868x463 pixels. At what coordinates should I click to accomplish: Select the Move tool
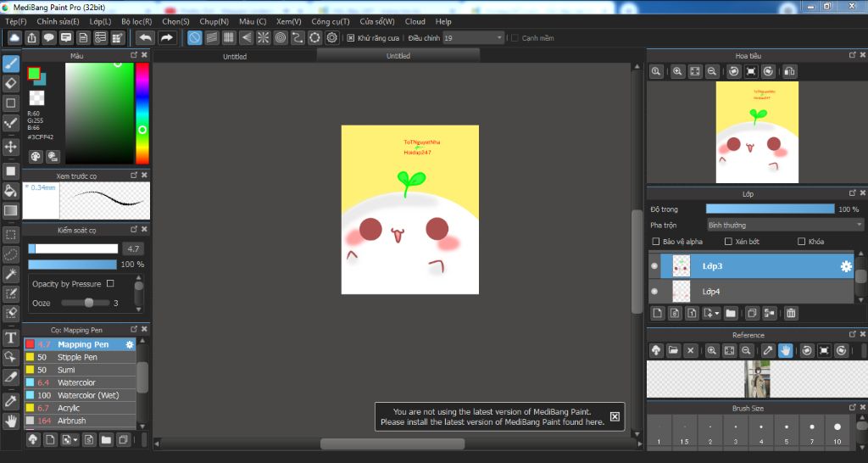click(10, 147)
